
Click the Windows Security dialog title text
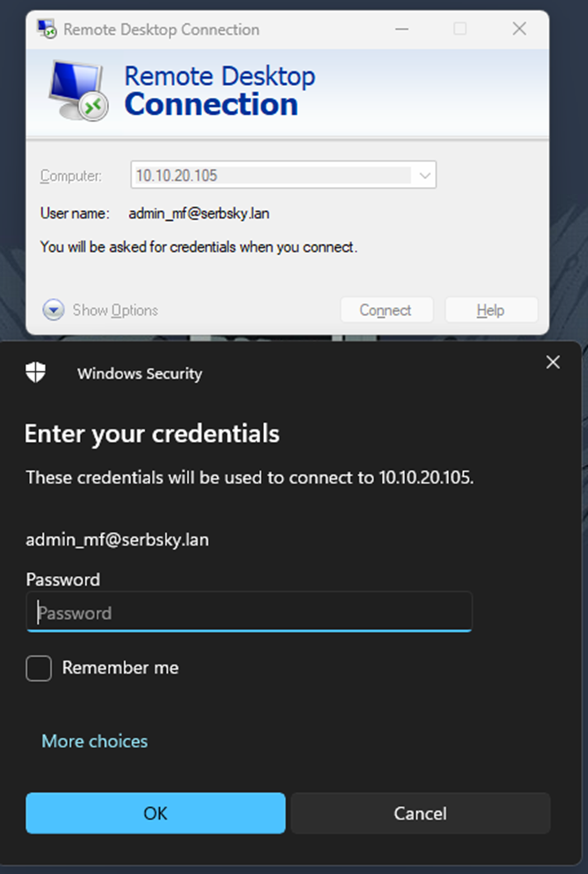[140, 374]
